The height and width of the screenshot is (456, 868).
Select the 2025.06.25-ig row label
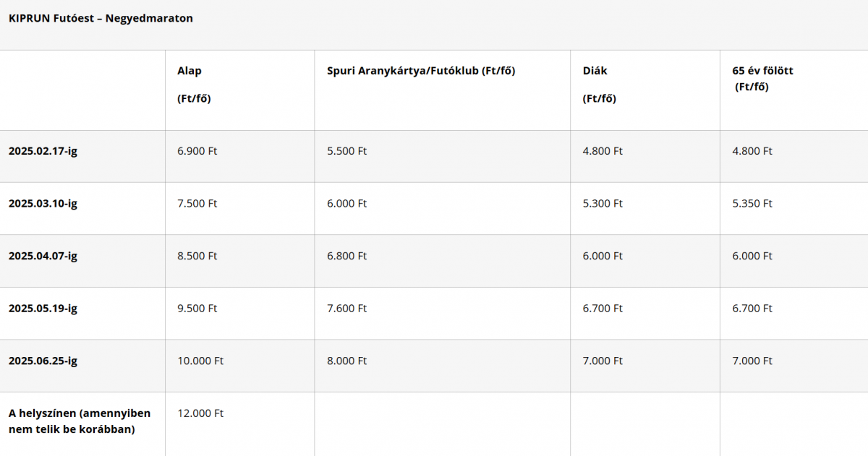click(43, 361)
